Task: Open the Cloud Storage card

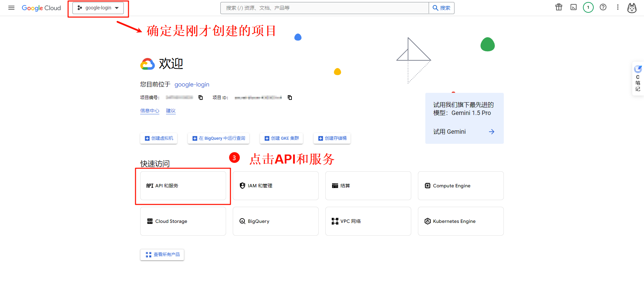Action: 183,221
